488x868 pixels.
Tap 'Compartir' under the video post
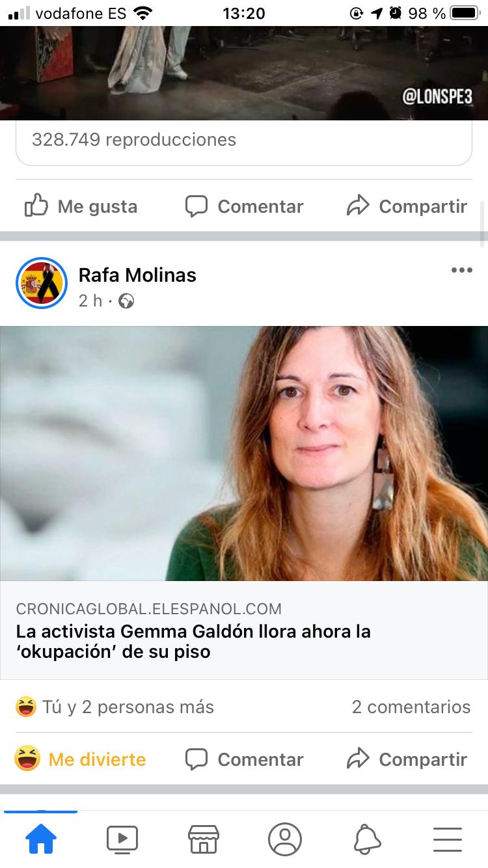point(407,206)
